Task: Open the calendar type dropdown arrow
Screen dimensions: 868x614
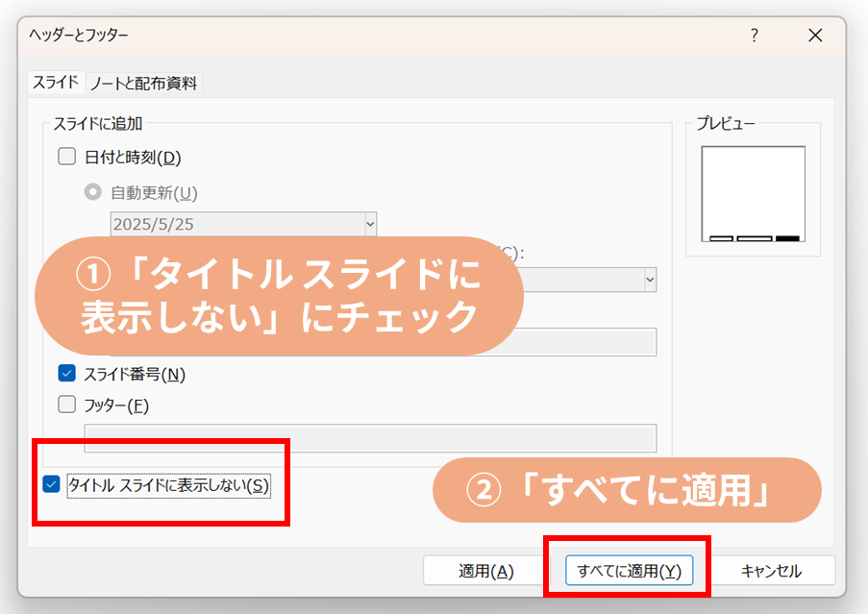Action: pos(650,280)
